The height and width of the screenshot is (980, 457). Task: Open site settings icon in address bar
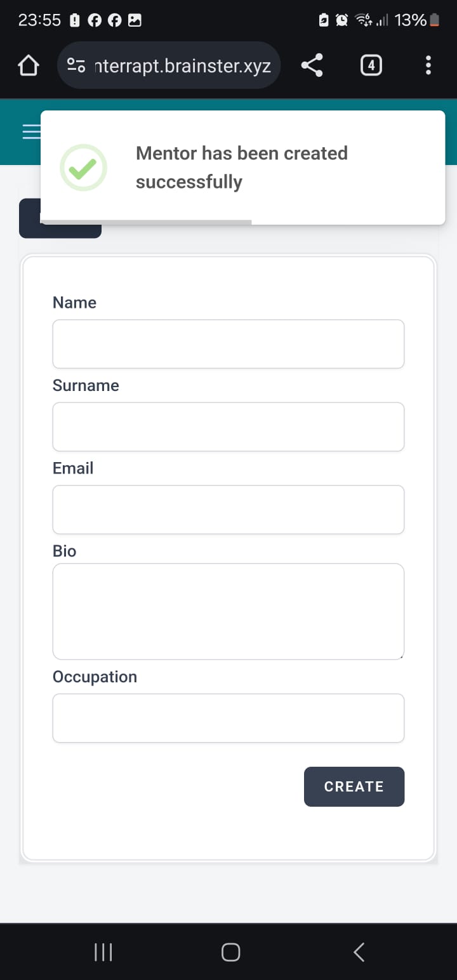pyautogui.click(x=77, y=65)
